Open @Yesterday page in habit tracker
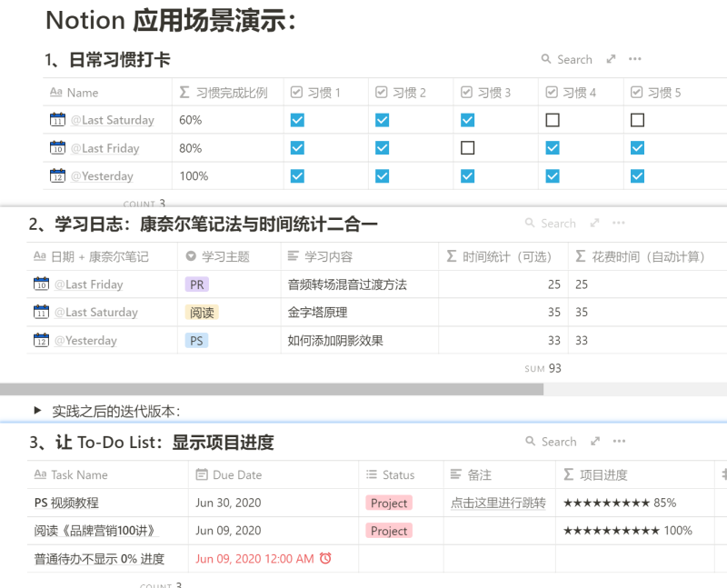 click(x=102, y=176)
